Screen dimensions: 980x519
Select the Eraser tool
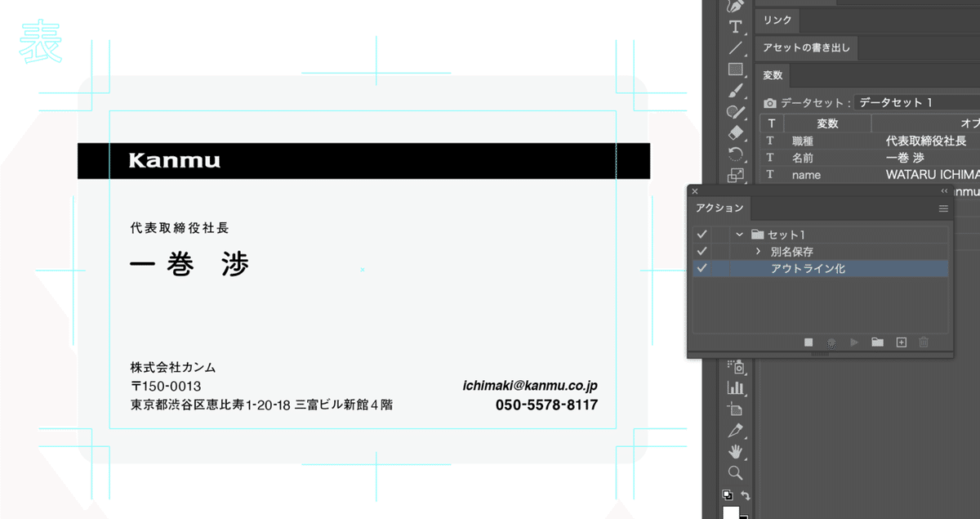735,132
